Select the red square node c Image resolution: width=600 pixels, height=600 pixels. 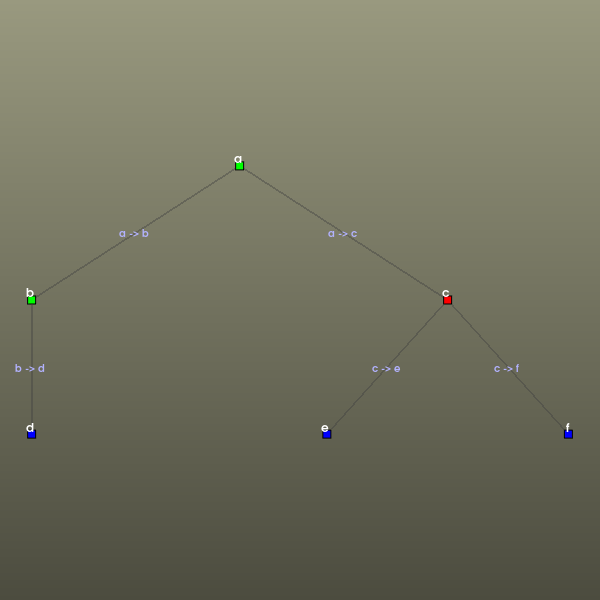pyautogui.click(x=447, y=300)
